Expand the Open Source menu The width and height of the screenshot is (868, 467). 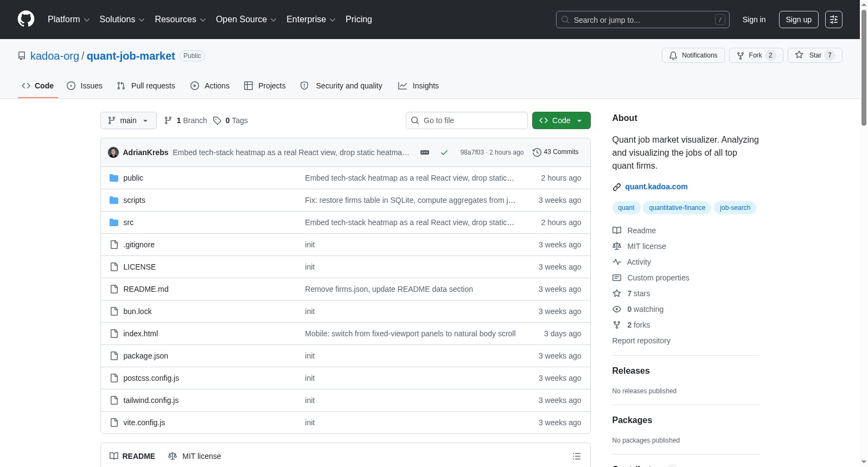(x=246, y=20)
